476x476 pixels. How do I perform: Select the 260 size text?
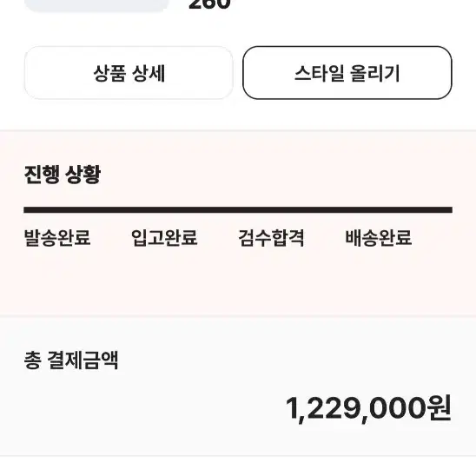209,4
